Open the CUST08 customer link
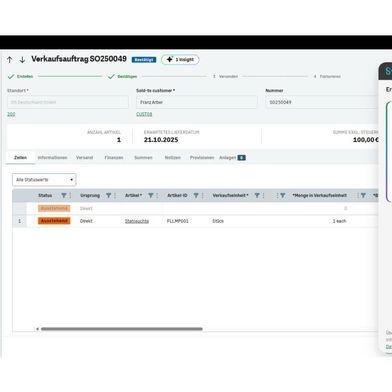Viewport: 392px width, 392px height. pos(144,114)
